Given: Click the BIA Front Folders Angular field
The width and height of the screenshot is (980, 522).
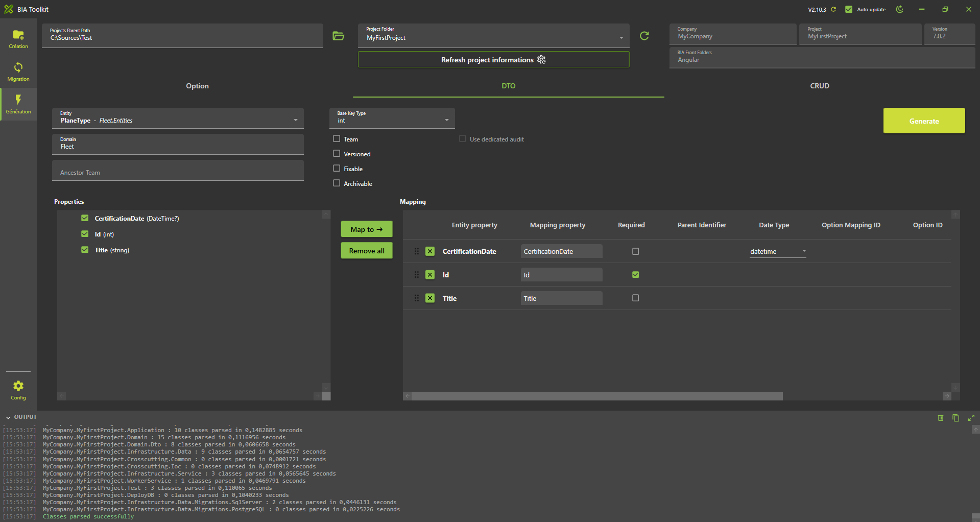Looking at the screenshot, I should click(x=822, y=57).
